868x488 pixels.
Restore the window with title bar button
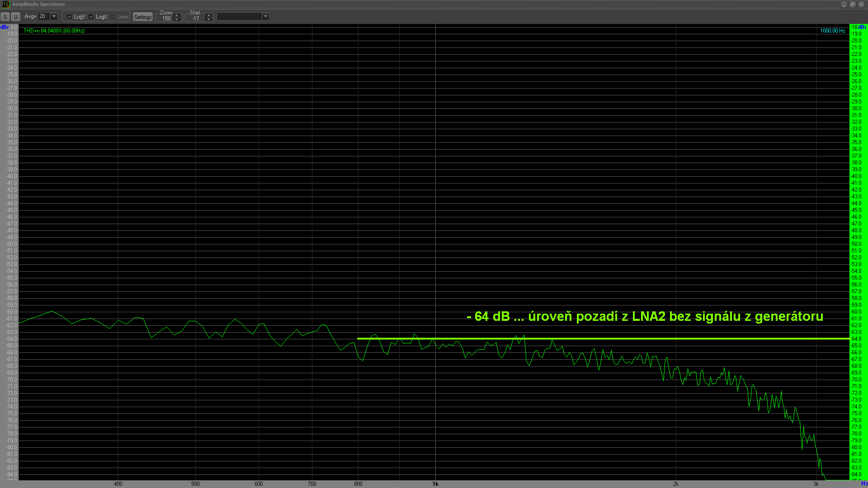pyautogui.click(x=852, y=4)
